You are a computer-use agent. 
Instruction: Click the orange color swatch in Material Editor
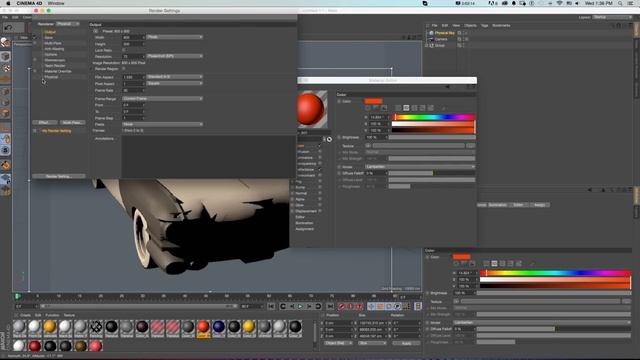coord(373,101)
